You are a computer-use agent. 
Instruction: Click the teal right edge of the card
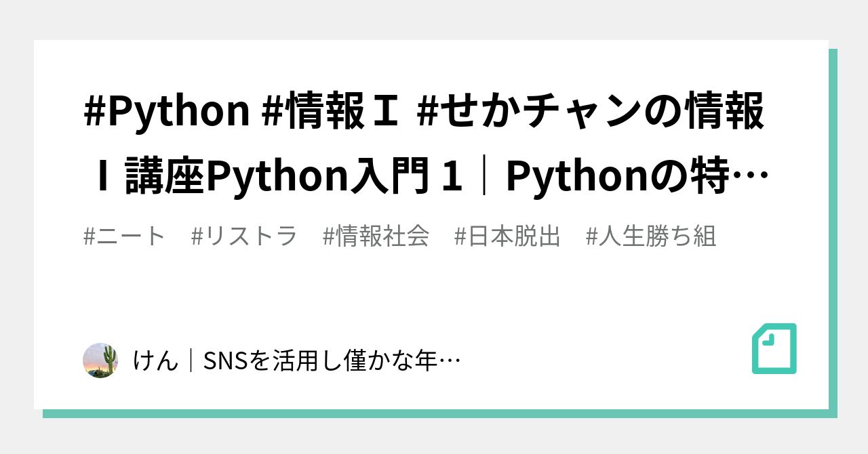point(833,230)
